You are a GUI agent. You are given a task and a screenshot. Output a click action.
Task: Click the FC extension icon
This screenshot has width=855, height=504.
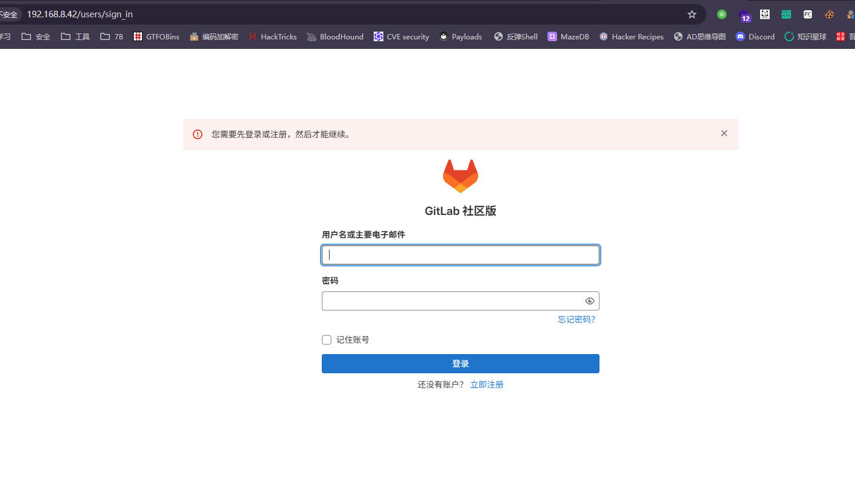tap(807, 14)
